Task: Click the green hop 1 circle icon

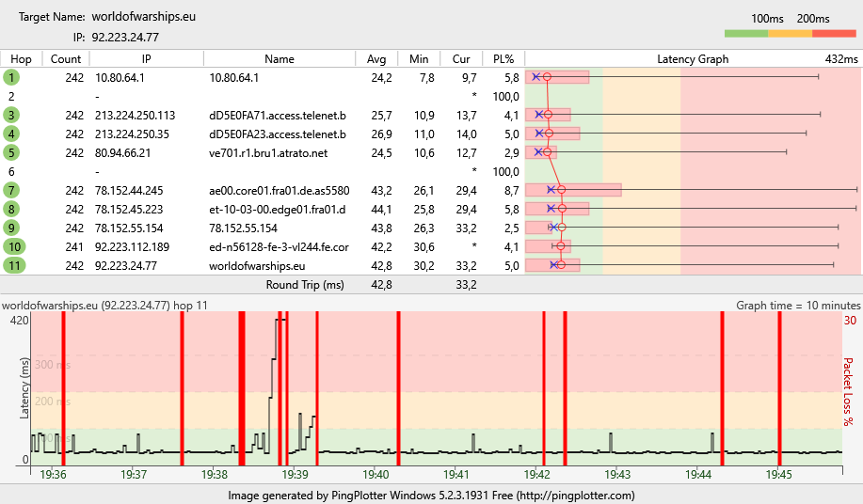Action: 12,77
